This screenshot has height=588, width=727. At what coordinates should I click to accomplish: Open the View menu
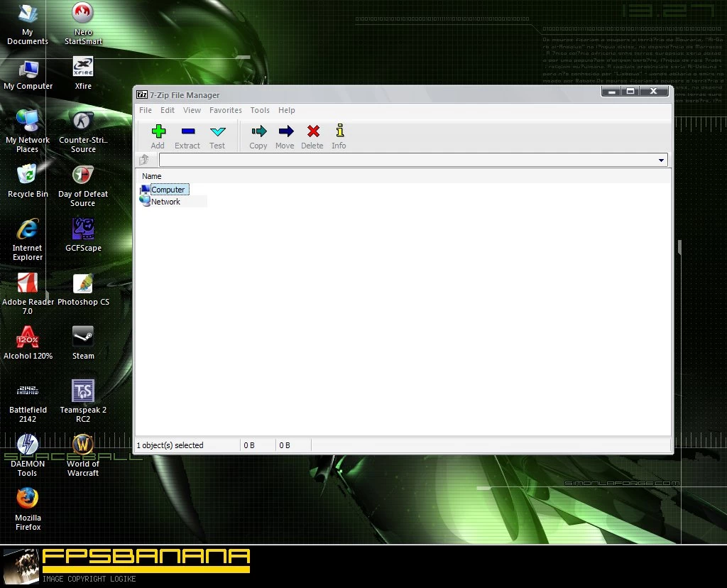(x=192, y=110)
